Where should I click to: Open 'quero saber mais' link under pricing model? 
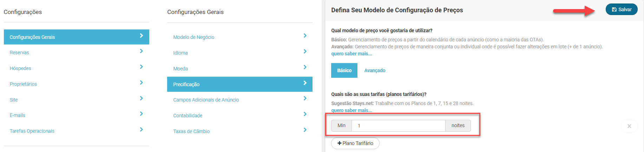(x=351, y=54)
